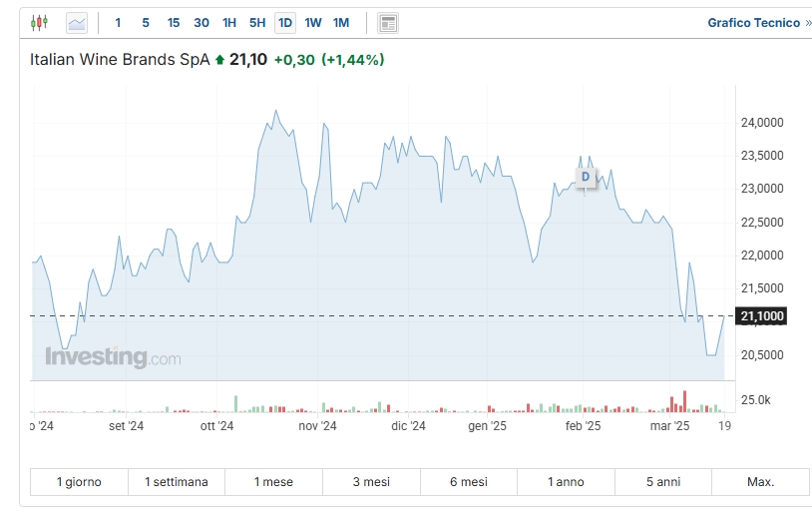Click the '19' date axis label

(x=725, y=426)
